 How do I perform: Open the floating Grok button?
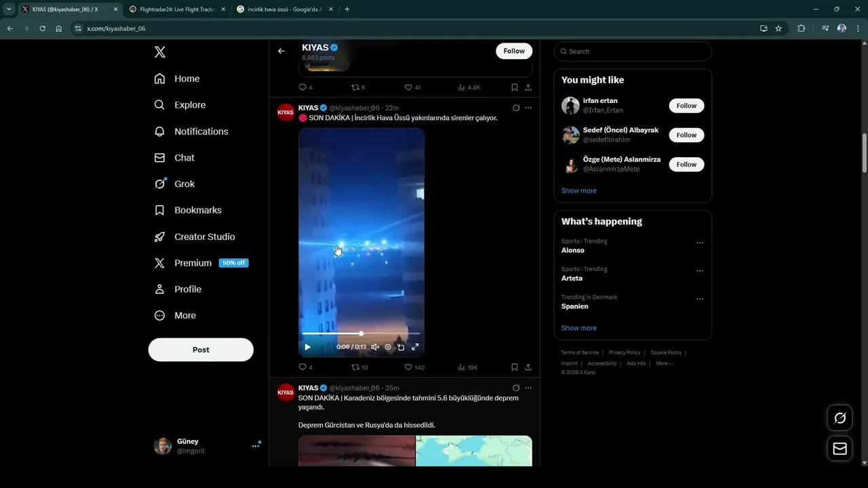tap(840, 418)
